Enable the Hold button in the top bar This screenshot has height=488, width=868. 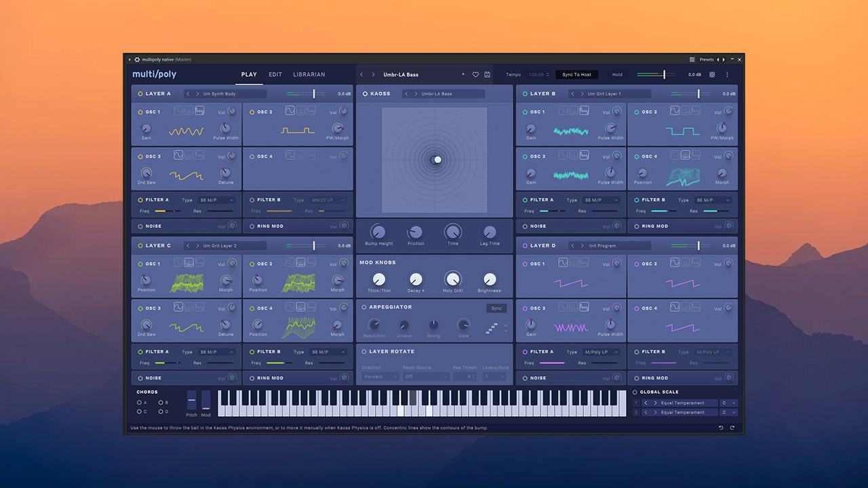click(x=618, y=75)
